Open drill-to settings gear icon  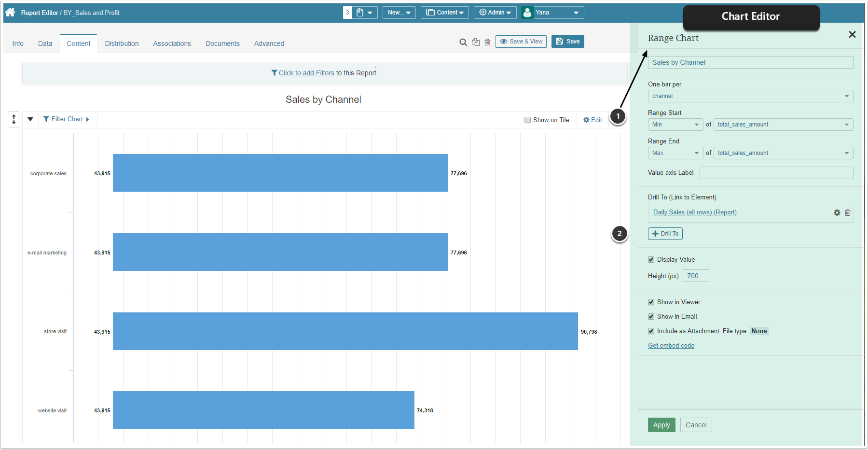837,212
